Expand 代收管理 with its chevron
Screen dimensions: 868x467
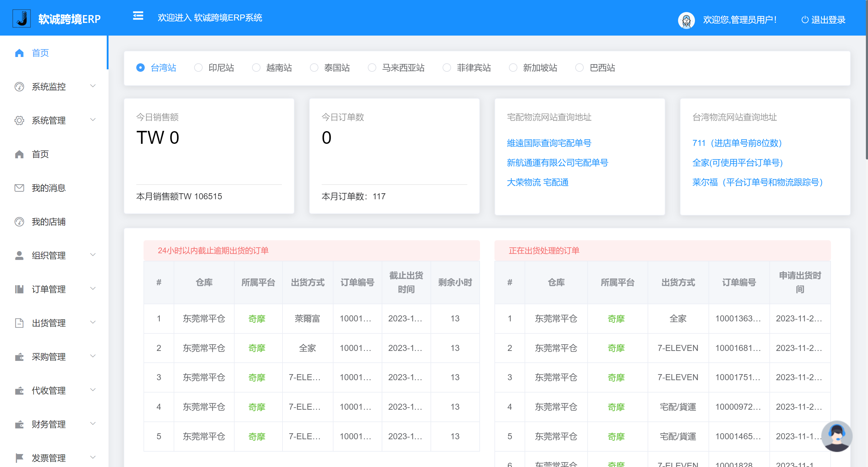93,390
